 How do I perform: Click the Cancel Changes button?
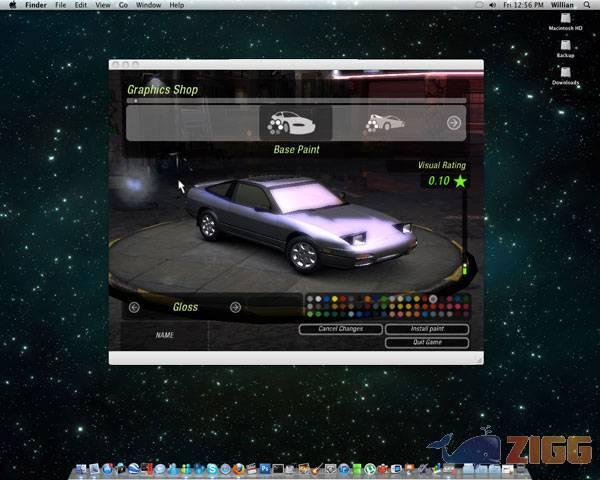341,329
